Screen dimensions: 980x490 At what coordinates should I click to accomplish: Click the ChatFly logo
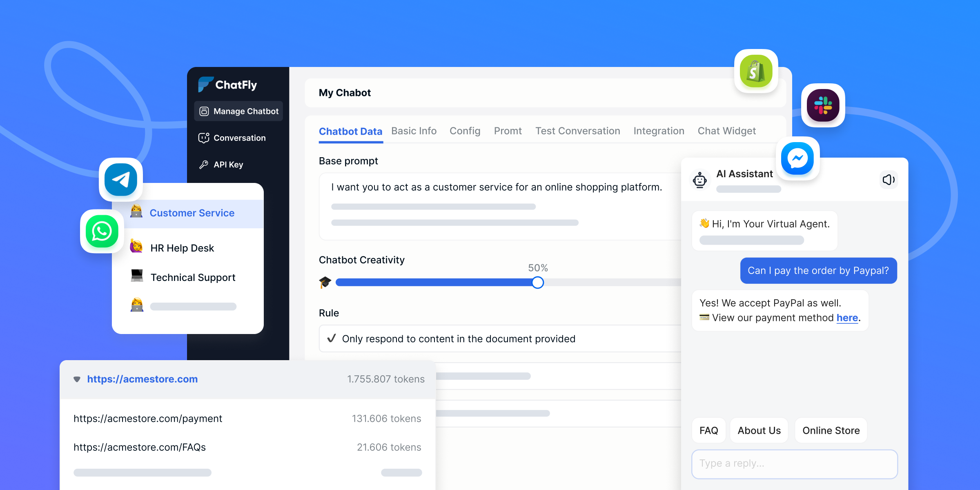[228, 85]
